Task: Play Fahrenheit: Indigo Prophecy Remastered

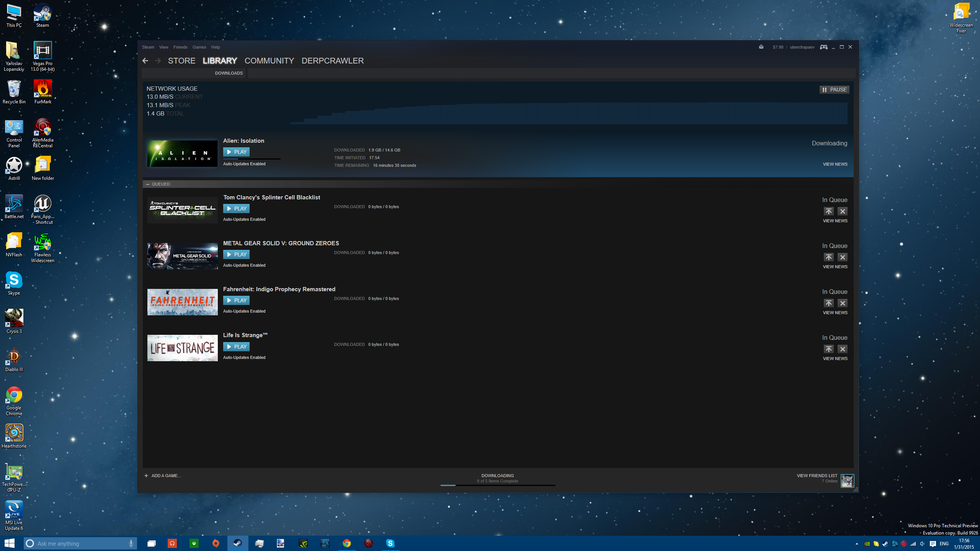Action: (236, 300)
